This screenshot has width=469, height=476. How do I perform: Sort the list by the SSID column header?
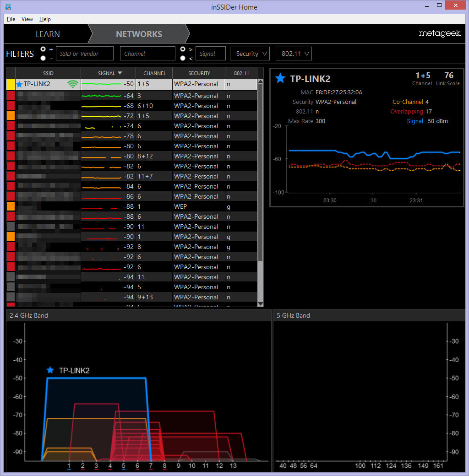[x=48, y=73]
